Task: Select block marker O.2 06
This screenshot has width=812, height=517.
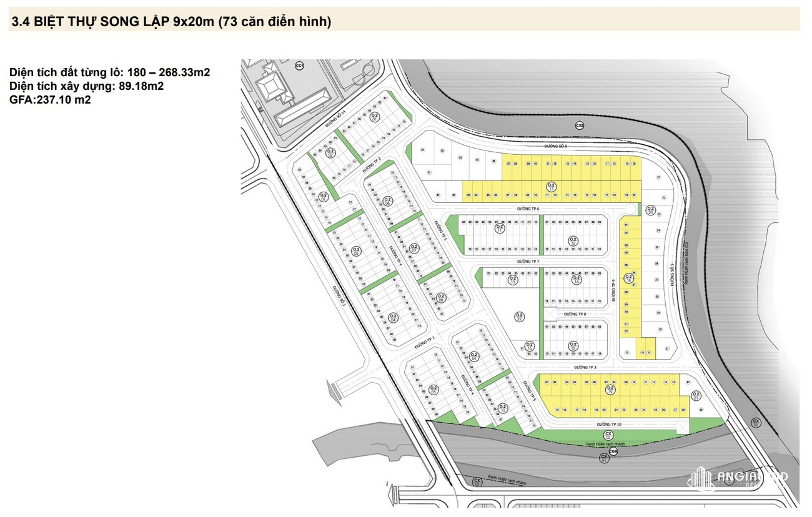Action: point(387,201)
